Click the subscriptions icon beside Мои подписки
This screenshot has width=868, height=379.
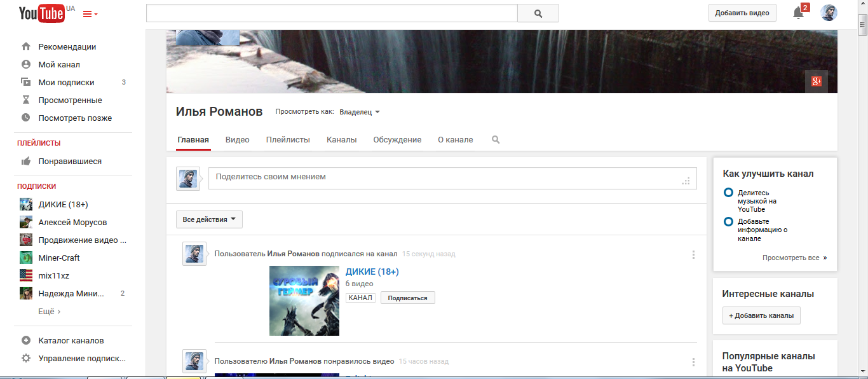tap(26, 82)
